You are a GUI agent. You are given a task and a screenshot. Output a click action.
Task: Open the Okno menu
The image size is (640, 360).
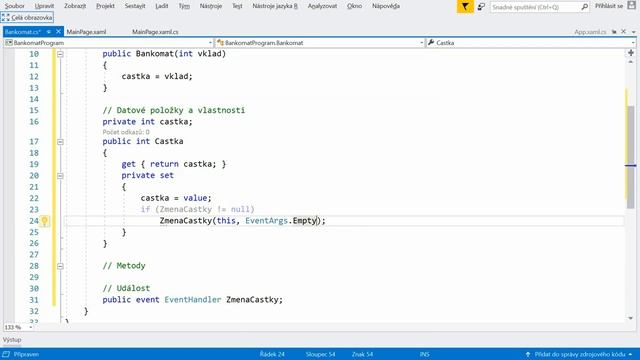[354, 6]
